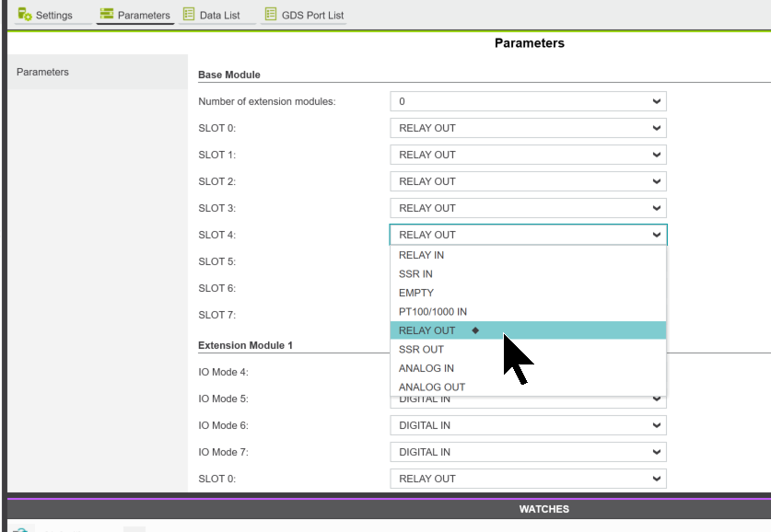771x532 pixels.
Task: Select Parameters in the left sidebar
Action: point(43,72)
